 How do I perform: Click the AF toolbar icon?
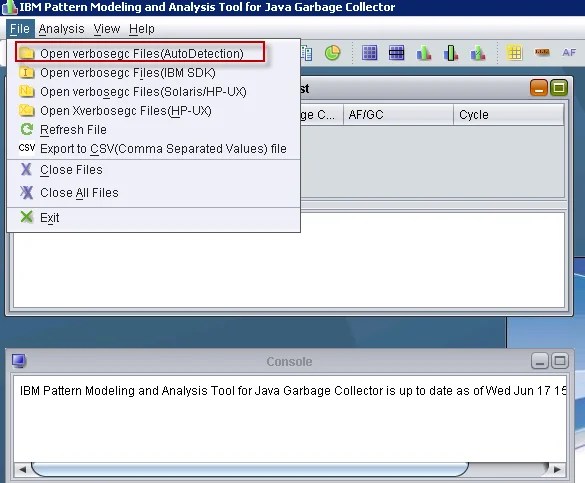(x=569, y=53)
